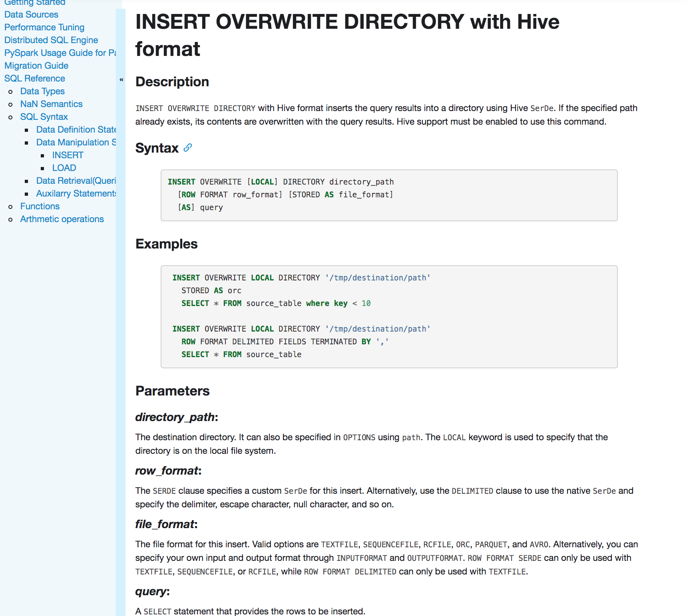Select the INSERT sidebar item

click(68, 155)
